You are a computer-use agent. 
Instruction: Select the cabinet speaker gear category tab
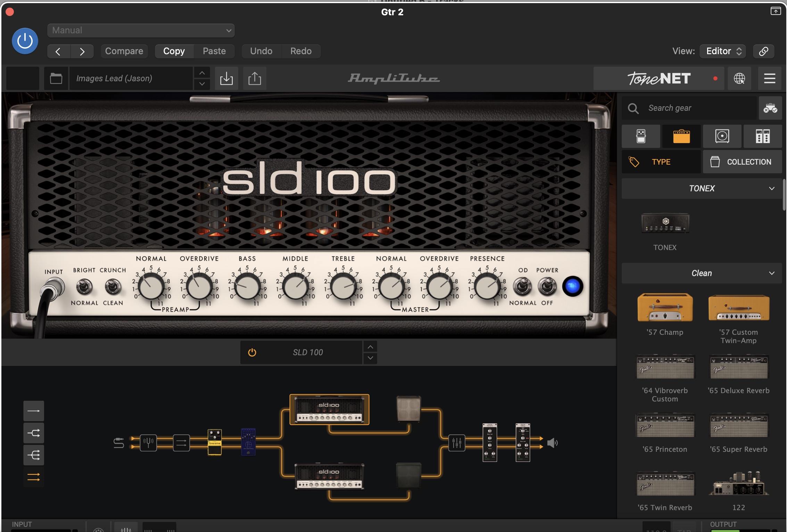pos(722,136)
